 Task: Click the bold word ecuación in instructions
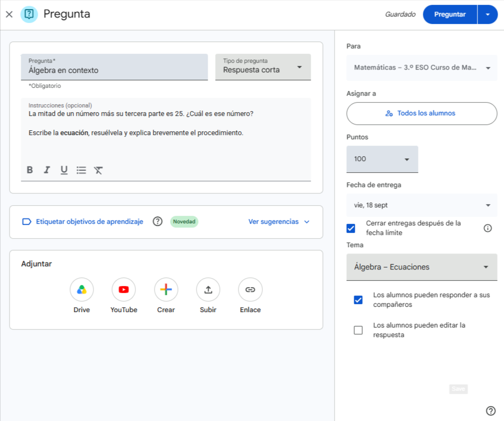tap(74, 133)
